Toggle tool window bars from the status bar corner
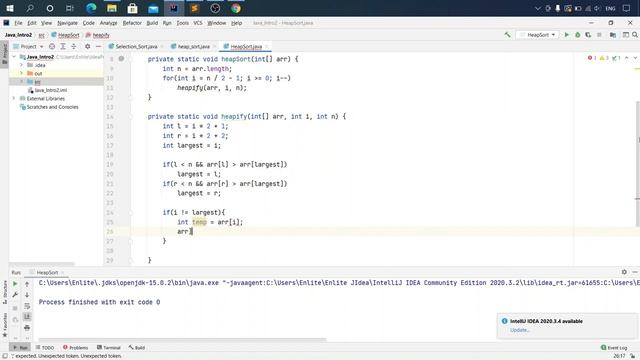The image size is (640, 360). click(x=5, y=356)
